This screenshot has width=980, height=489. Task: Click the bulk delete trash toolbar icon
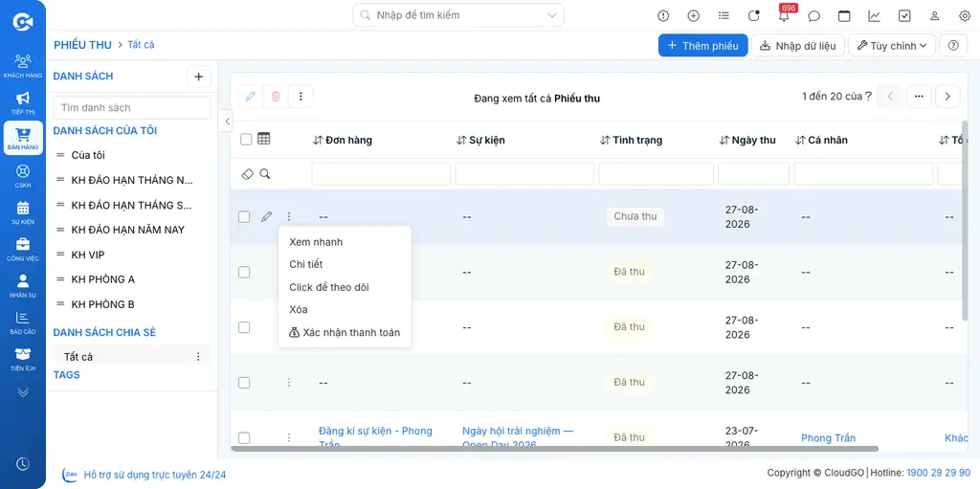[276, 97]
